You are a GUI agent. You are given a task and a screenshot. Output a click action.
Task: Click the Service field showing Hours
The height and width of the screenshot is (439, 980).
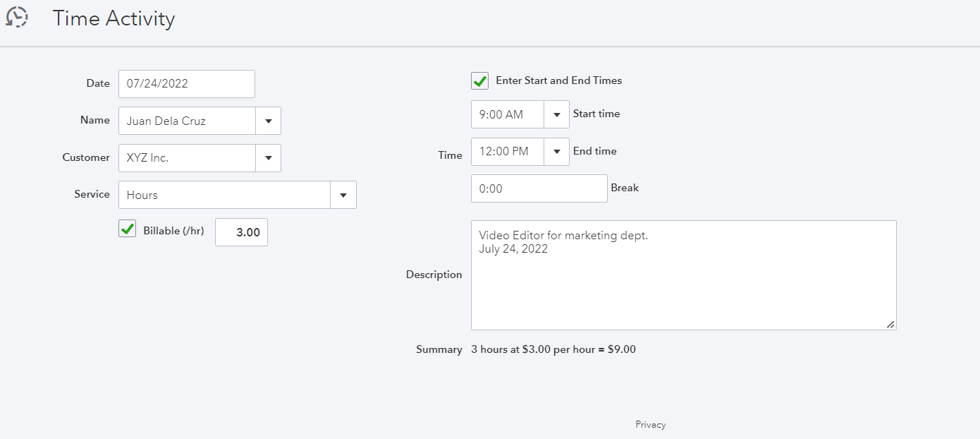pyautogui.click(x=224, y=195)
